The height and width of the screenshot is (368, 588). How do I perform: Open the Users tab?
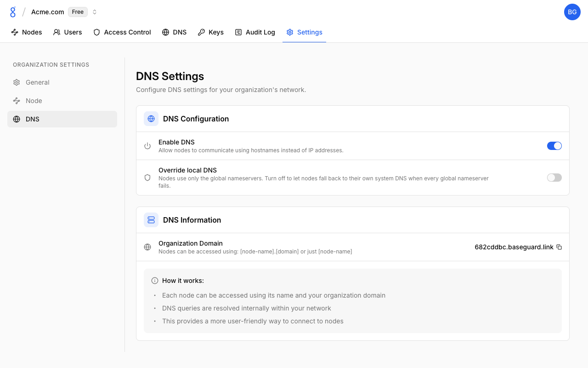(x=68, y=32)
